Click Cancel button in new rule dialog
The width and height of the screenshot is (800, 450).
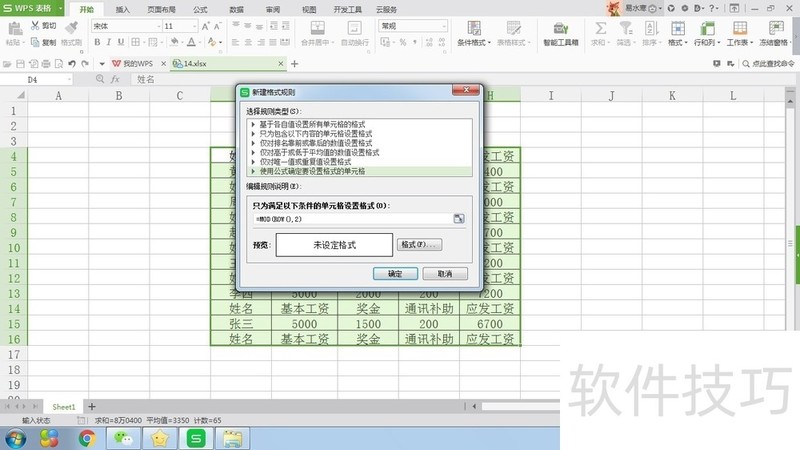pos(445,274)
